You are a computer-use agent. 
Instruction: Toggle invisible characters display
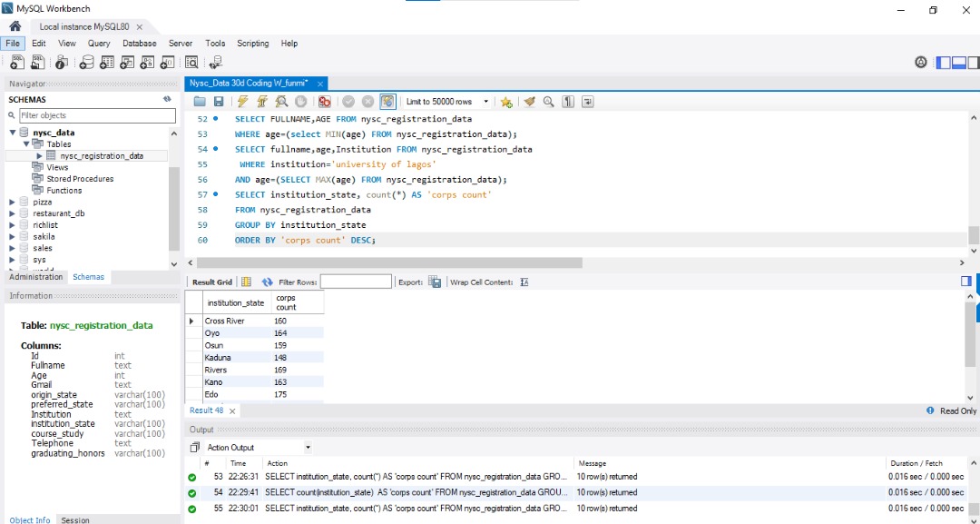click(568, 102)
